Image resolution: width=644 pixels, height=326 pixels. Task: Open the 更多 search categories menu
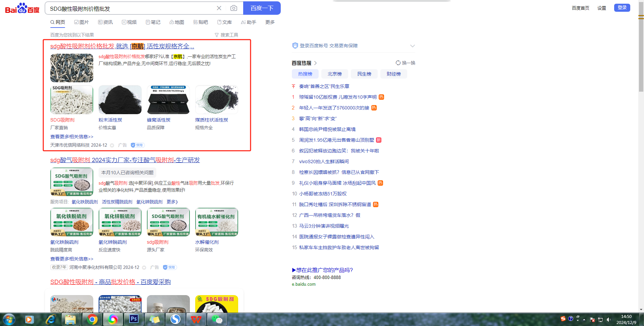(270, 22)
